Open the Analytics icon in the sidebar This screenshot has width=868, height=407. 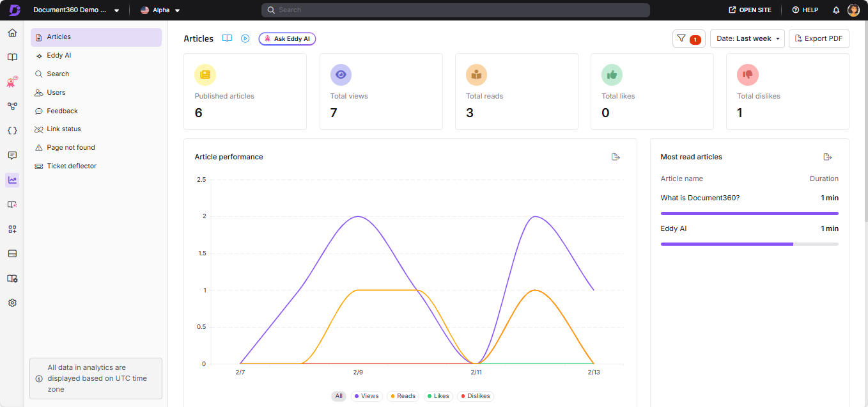12,180
